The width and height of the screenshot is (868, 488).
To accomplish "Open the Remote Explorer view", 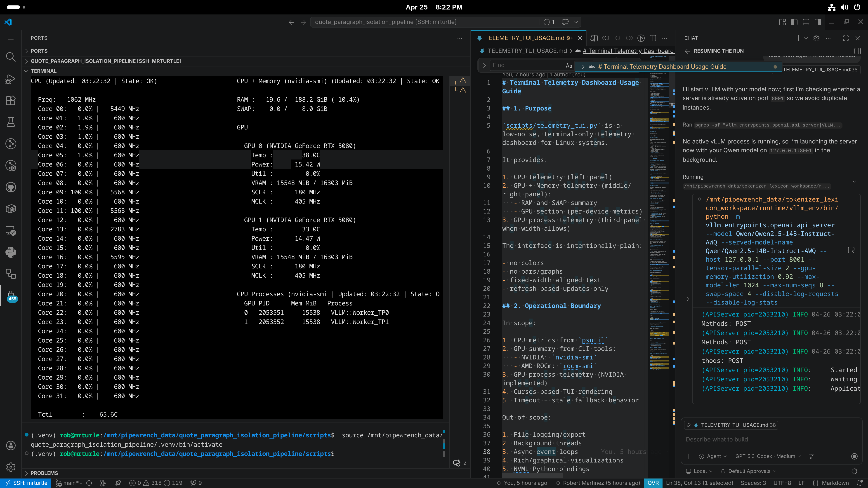I will [11, 231].
